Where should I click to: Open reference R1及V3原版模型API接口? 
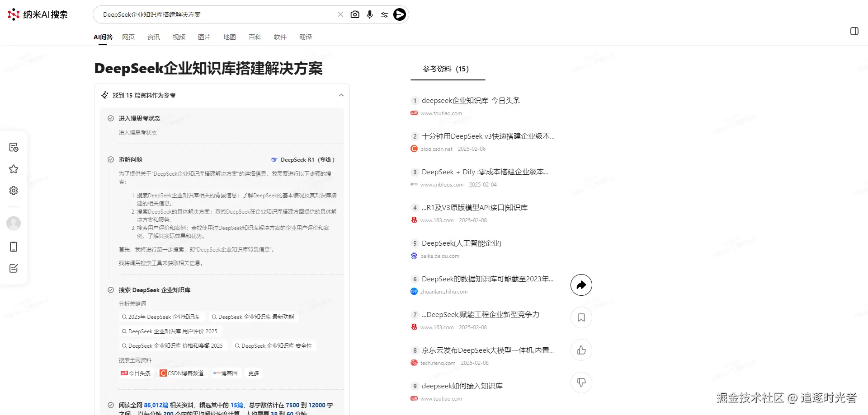point(475,207)
